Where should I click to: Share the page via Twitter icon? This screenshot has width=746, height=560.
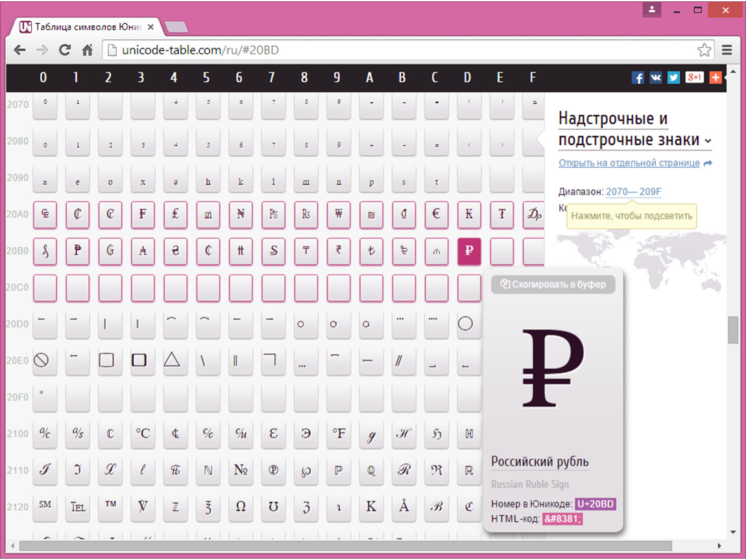[x=674, y=78]
